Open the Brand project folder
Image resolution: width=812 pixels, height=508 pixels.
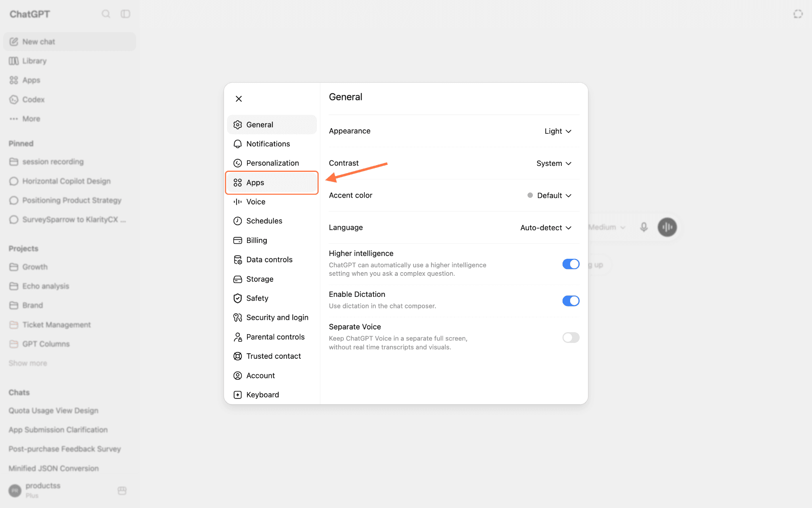click(69, 305)
